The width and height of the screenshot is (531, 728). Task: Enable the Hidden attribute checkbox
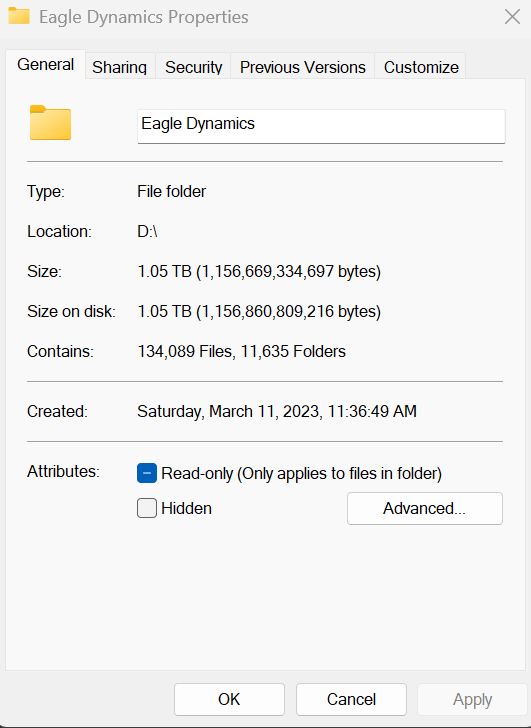click(x=147, y=508)
